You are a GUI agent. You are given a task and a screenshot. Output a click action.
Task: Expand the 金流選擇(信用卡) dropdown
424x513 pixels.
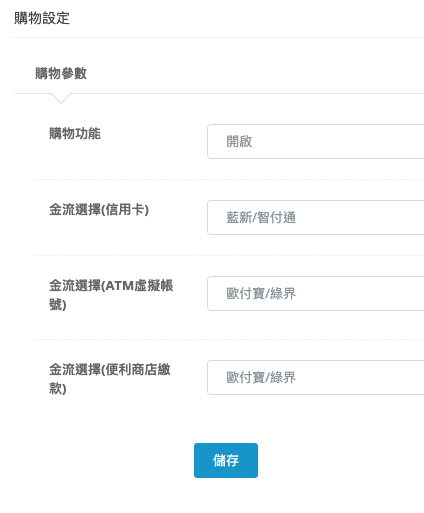coord(316,217)
